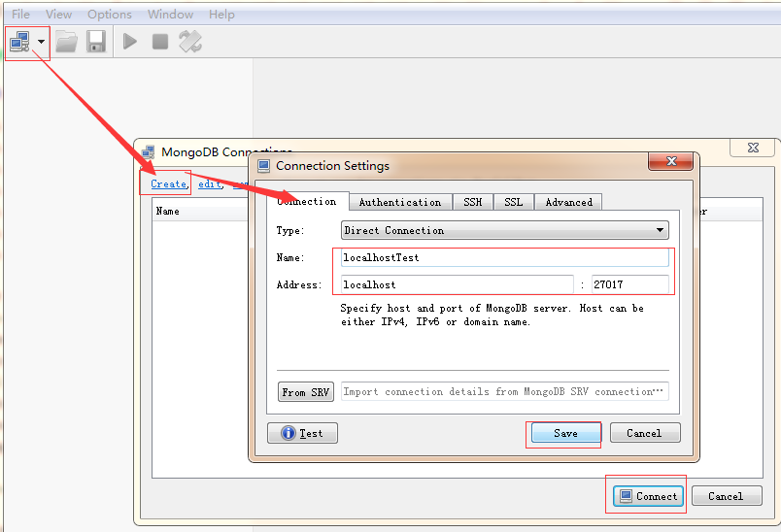Click Save in Connection Settings
Image resolution: width=781 pixels, height=532 pixels.
click(x=565, y=433)
